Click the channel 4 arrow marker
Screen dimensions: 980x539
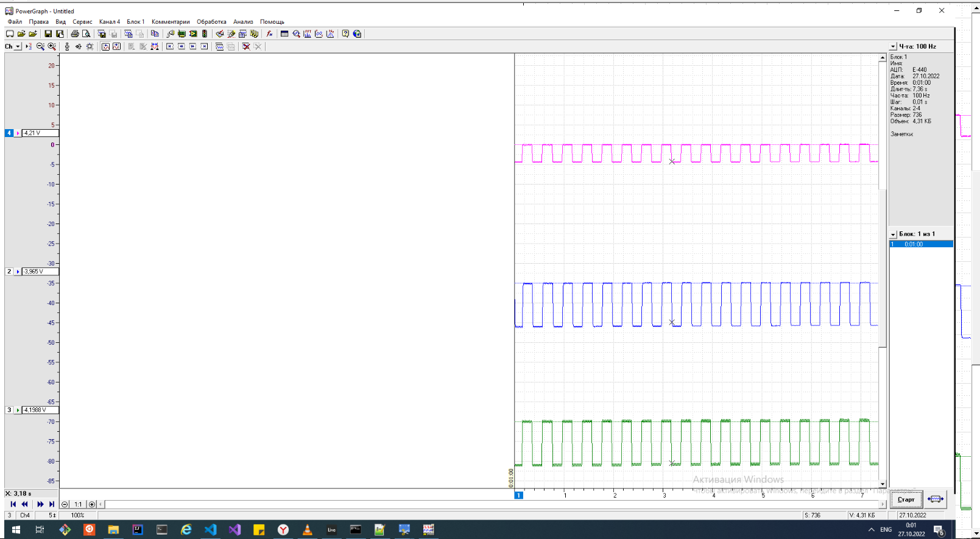tap(18, 133)
